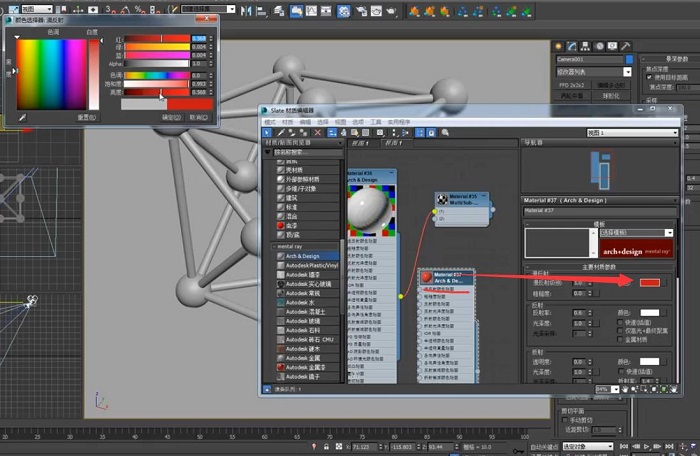Click the zoom extents icon at Slate bottom-right
The image size is (700, 456).
653,389
